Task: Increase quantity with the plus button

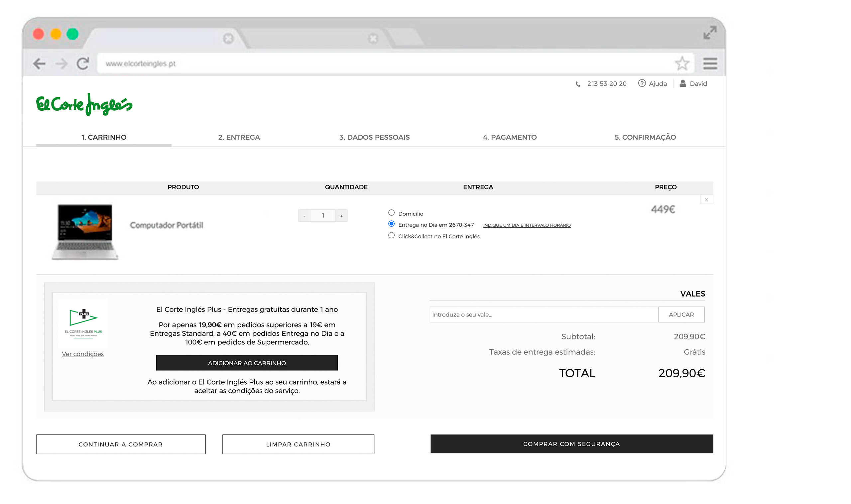Action: [341, 216]
